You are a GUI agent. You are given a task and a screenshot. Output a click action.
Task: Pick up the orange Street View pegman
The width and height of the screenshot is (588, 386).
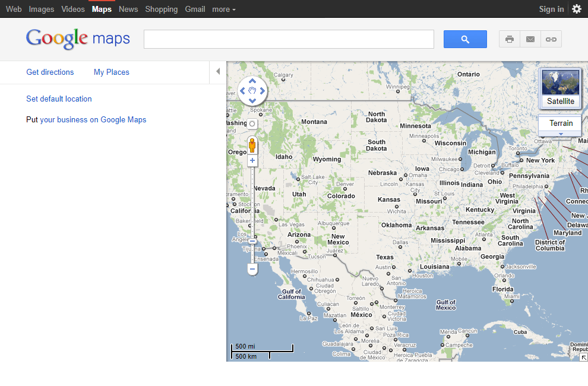click(x=252, y=145)
